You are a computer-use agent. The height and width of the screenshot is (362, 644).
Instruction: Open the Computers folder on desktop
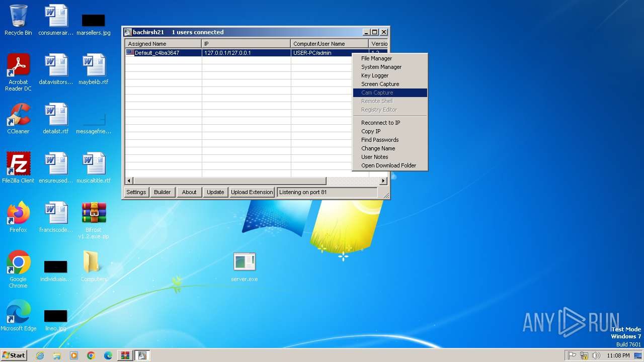94,266
